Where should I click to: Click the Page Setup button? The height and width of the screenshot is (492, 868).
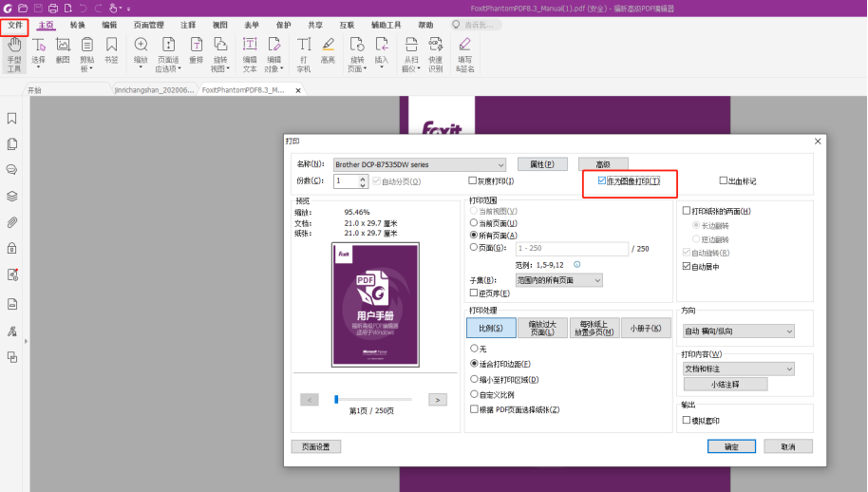tap(316, 446)
